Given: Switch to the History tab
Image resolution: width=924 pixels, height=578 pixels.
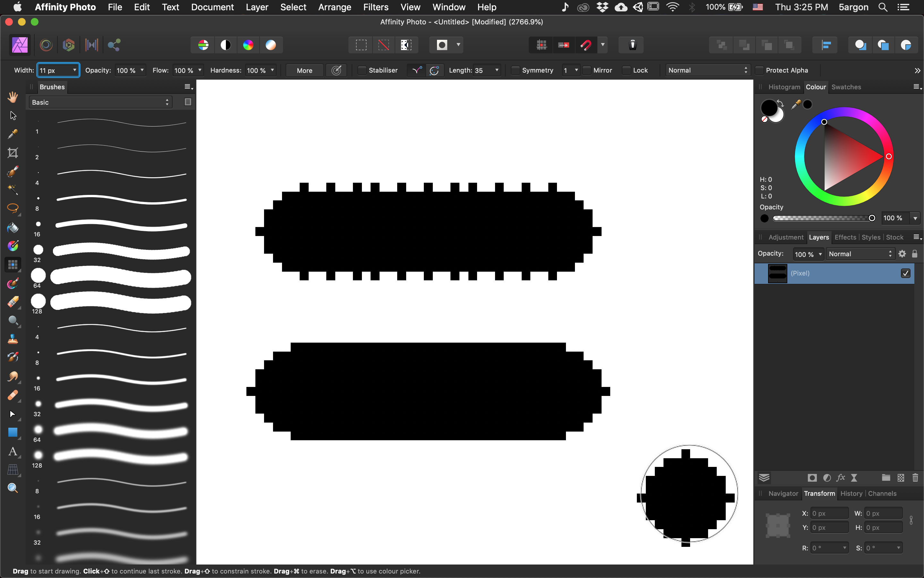Looking at the screenshot, I should pos(851,494).
